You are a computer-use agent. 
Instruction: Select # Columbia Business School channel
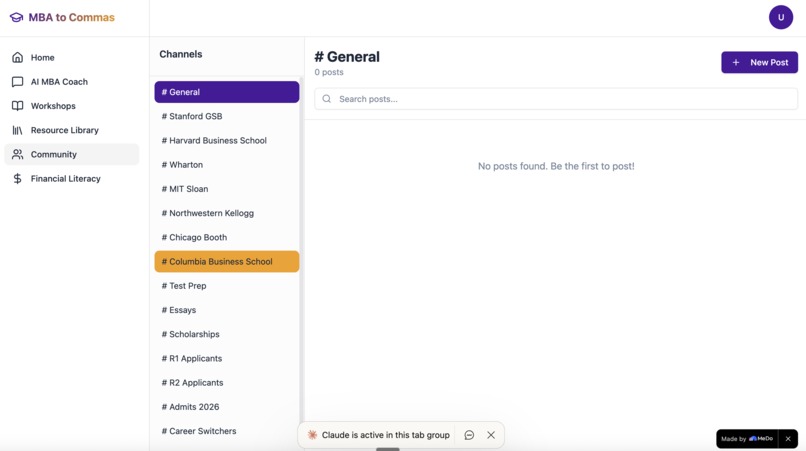227,261
